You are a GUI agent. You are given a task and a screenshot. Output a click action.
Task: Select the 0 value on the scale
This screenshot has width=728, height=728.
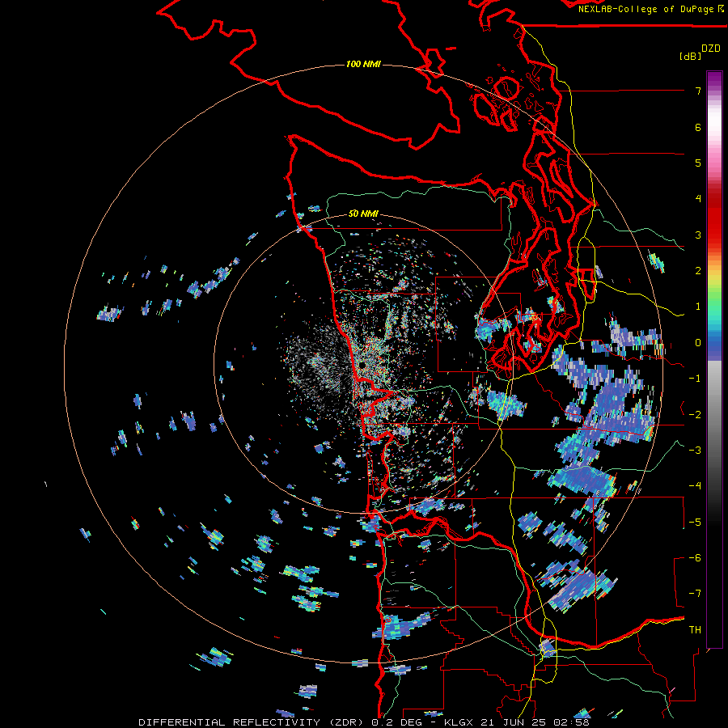[x=698, y=343]
